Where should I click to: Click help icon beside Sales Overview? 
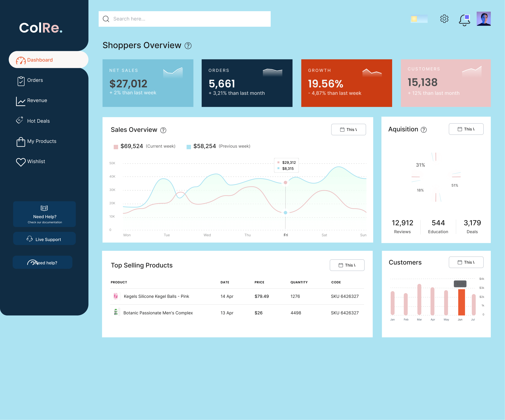click(163, 130)
